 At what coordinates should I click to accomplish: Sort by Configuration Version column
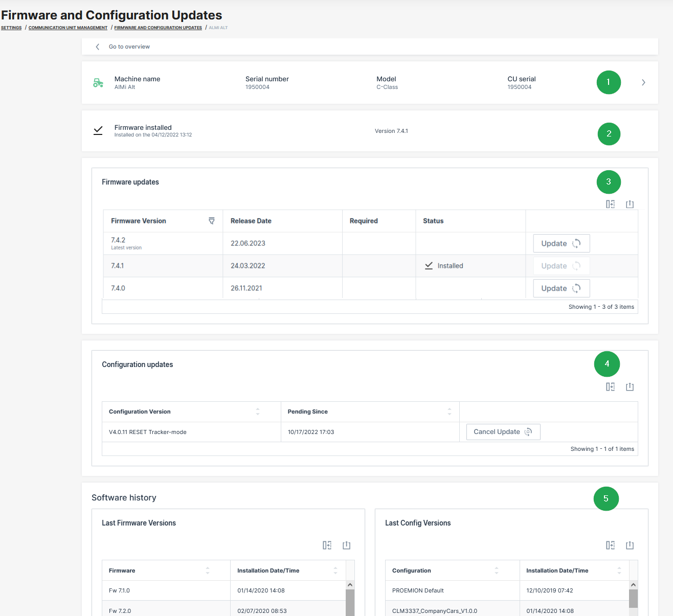(258, 412)
